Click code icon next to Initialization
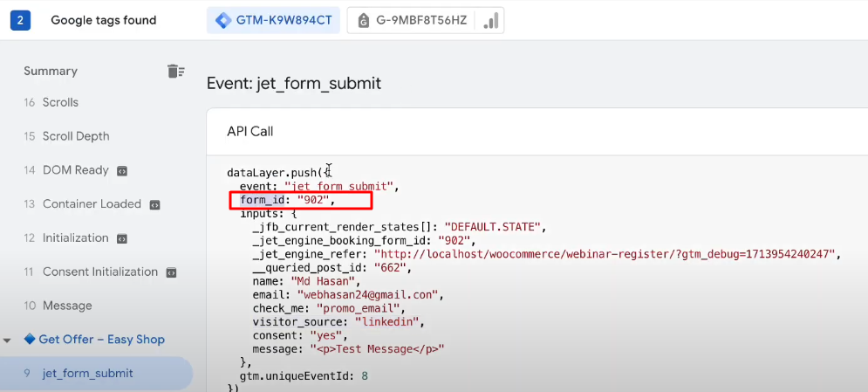This screenshot has height=392, width=868. (x=122, y=238)
